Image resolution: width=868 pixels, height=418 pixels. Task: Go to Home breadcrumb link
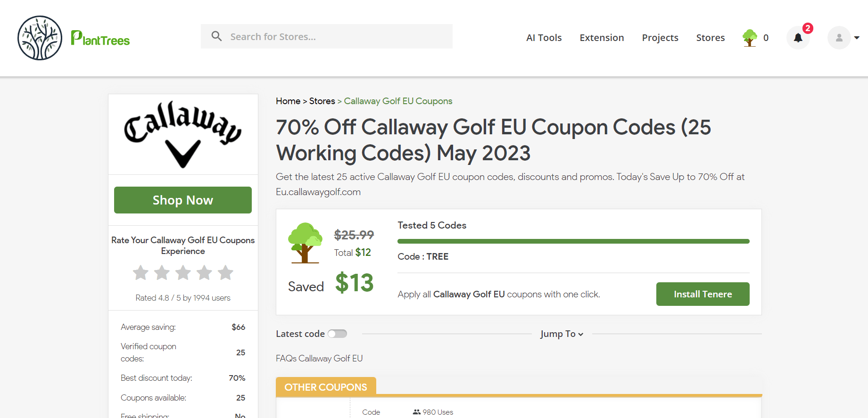pyautogui.click(x=288, y=101)
